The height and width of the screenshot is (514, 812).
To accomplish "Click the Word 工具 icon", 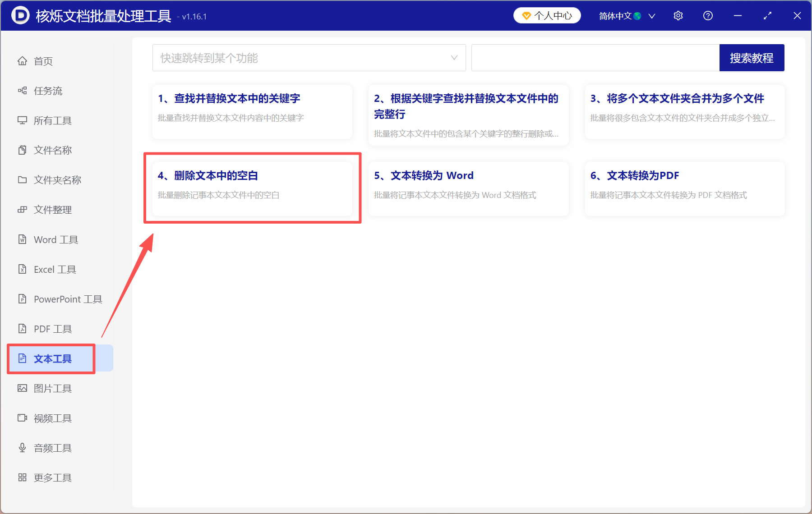I will click(23, 239).
